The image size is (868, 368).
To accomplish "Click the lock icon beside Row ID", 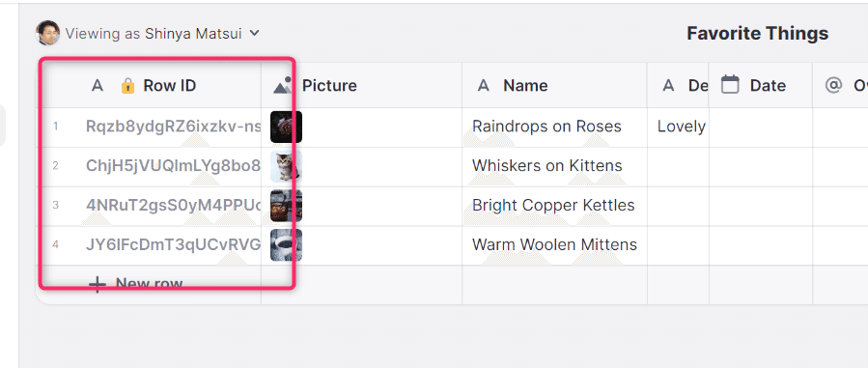I will (127, 85).
